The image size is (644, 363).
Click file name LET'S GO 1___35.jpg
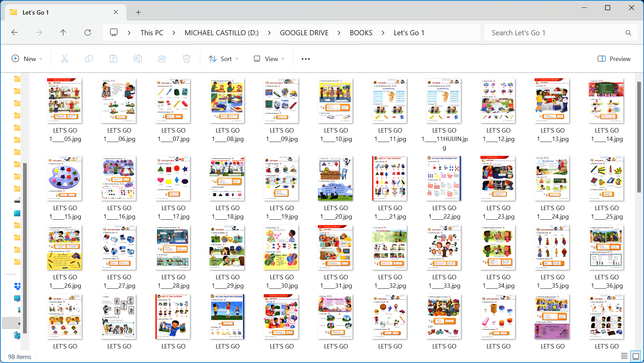553,281
